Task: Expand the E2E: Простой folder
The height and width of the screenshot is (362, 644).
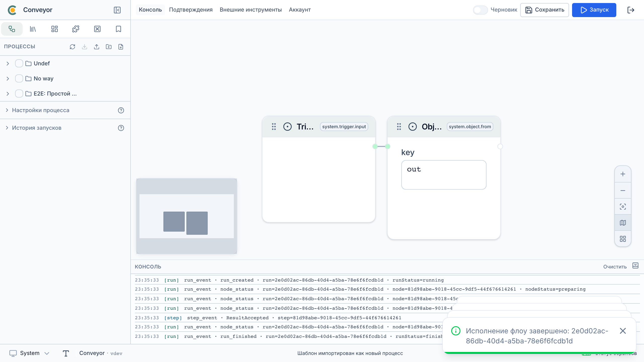Action: click(8, 94)
